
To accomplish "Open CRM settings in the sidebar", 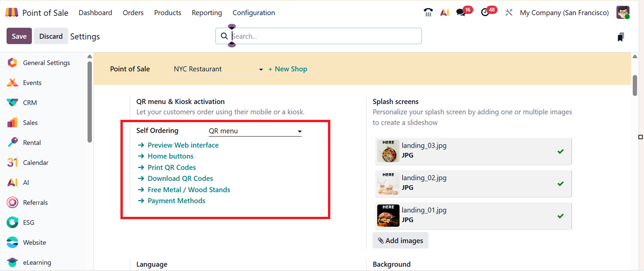I will point(30,103).
